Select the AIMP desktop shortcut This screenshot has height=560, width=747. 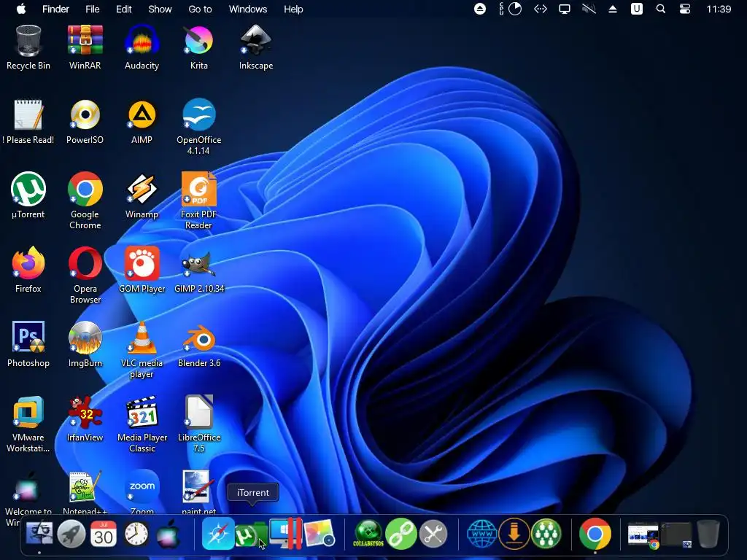coord(142,122)
